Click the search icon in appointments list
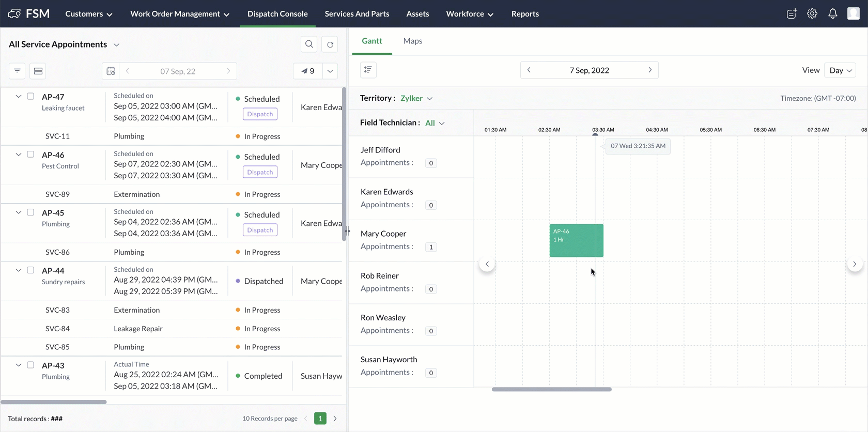The image size is (868, 432). click(309, 44)
